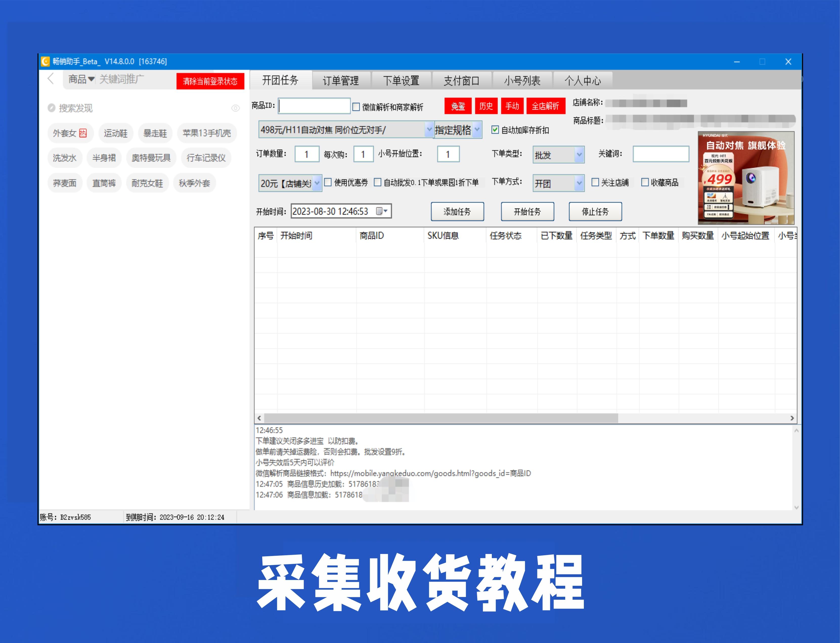
Task: Click into the 商品ID input field
Action: tap(314, 106)
